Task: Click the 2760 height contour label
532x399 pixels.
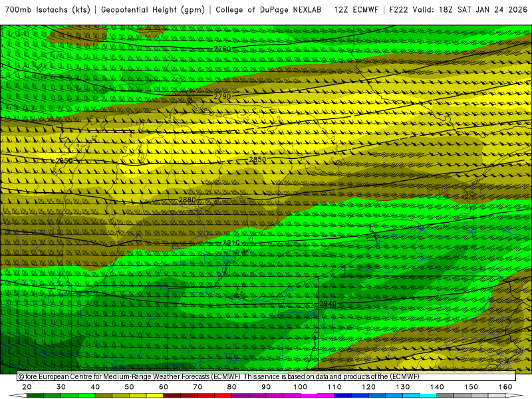Action: [x=223, y=49]
